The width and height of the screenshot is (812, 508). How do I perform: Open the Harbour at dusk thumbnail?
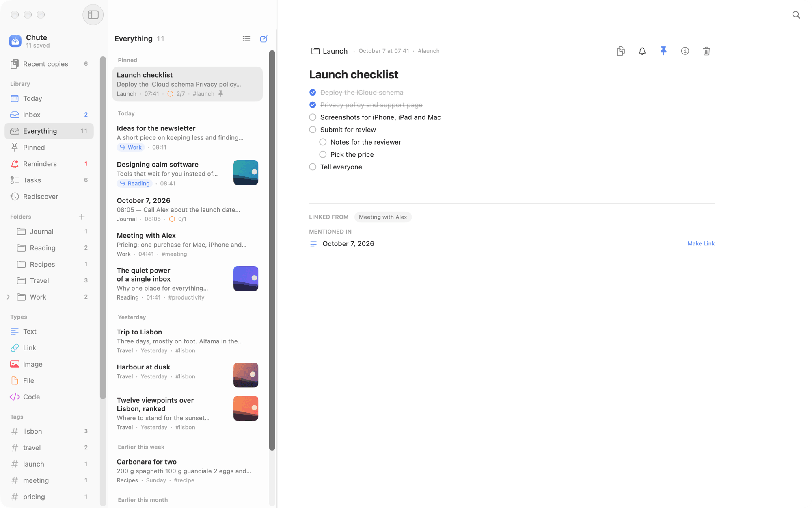[x=246, y=375]
